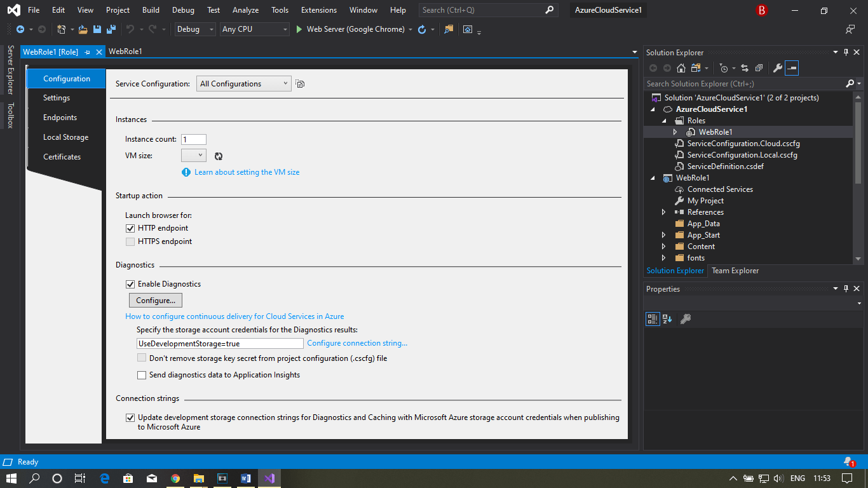Open the Debug menu
The width and height of the screenshot is (868, 488).
coord(183,10)
